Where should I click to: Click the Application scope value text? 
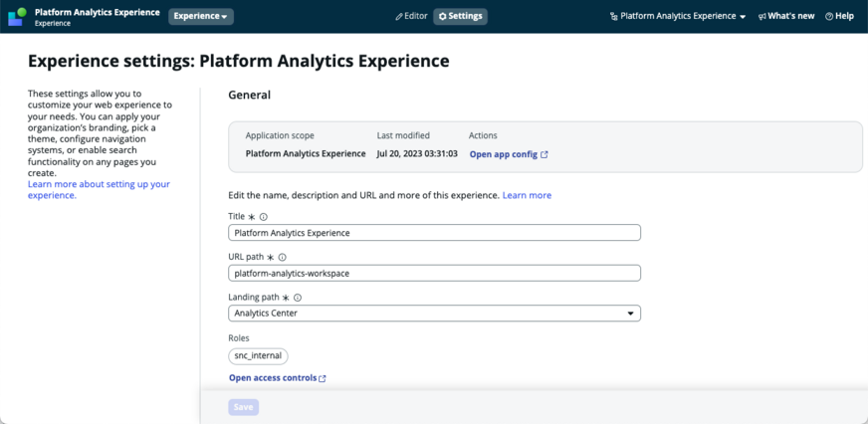(x=306, y=154)
